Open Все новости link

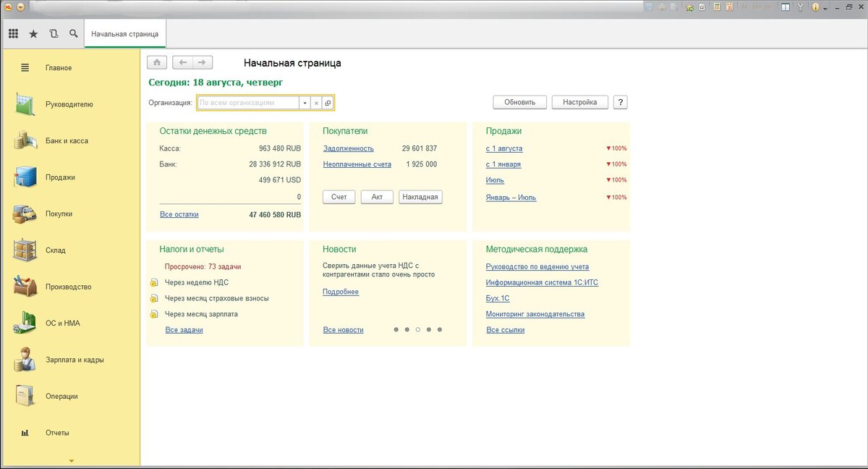coord(344,330)
